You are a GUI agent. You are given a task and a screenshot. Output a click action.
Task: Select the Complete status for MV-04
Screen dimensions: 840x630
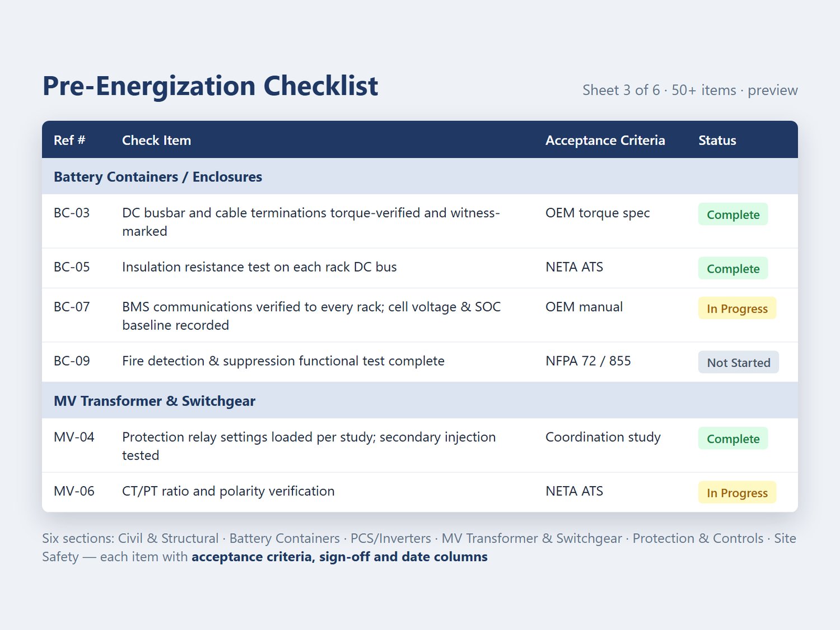click(732, 438)
